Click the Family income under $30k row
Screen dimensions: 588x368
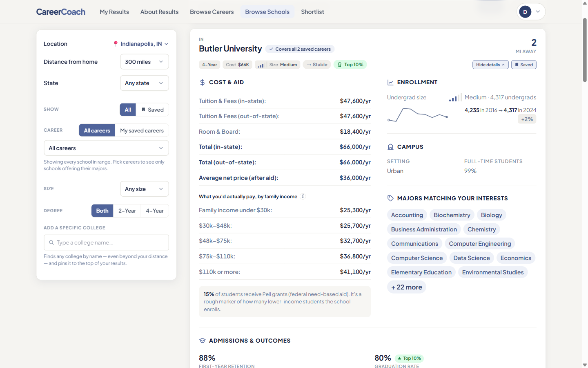pyautogui.click(x=285, y=210)
